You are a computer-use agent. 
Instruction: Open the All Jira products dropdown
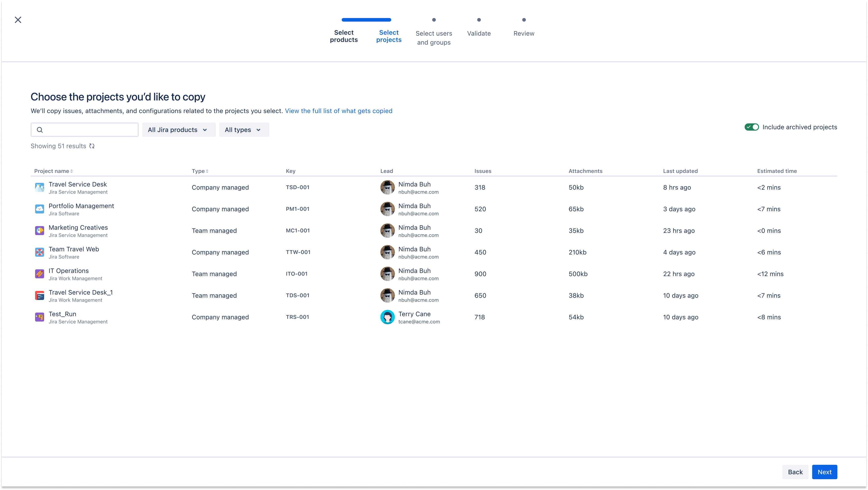pos(179,130)
